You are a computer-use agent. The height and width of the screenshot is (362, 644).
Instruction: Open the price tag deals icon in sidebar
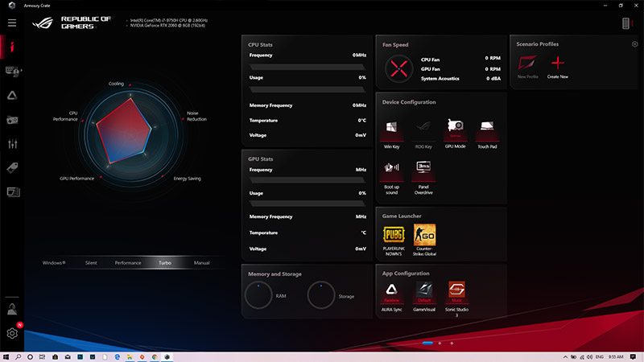click(13, 167)
